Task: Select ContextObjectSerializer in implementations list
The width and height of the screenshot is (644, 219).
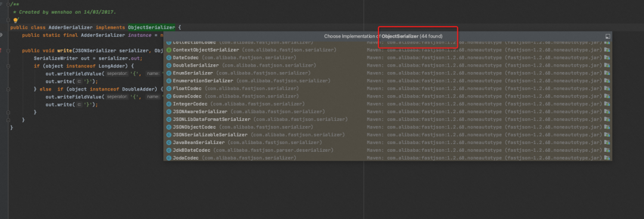Action: point(388,50)
